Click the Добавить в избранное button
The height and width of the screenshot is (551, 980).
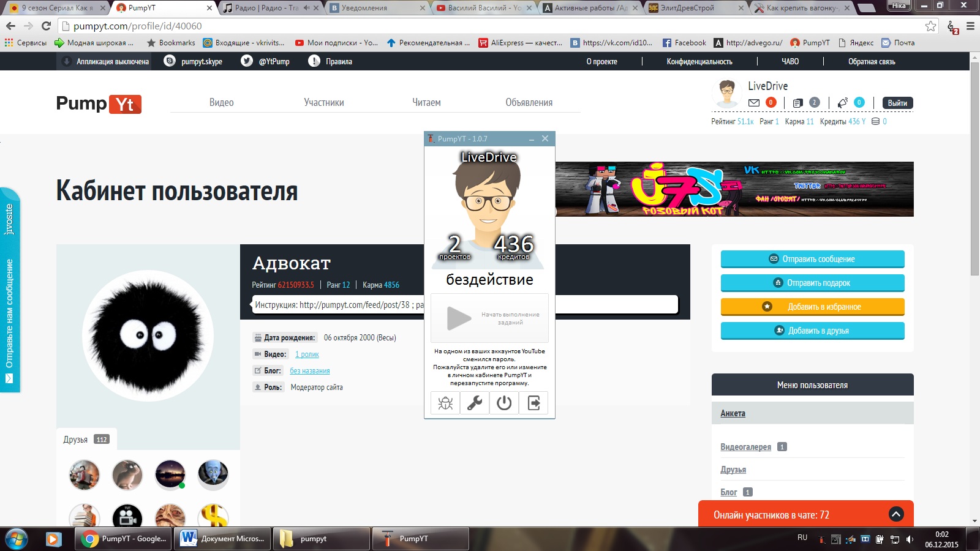pos(813,307)
